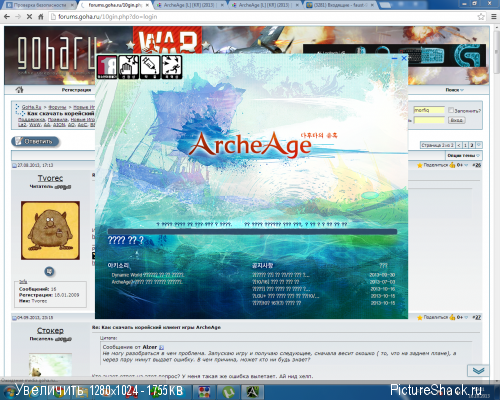
Task: Click the "Dynamic World" news line in launcher
Action: pyautogui.click(x=148, y=275)
